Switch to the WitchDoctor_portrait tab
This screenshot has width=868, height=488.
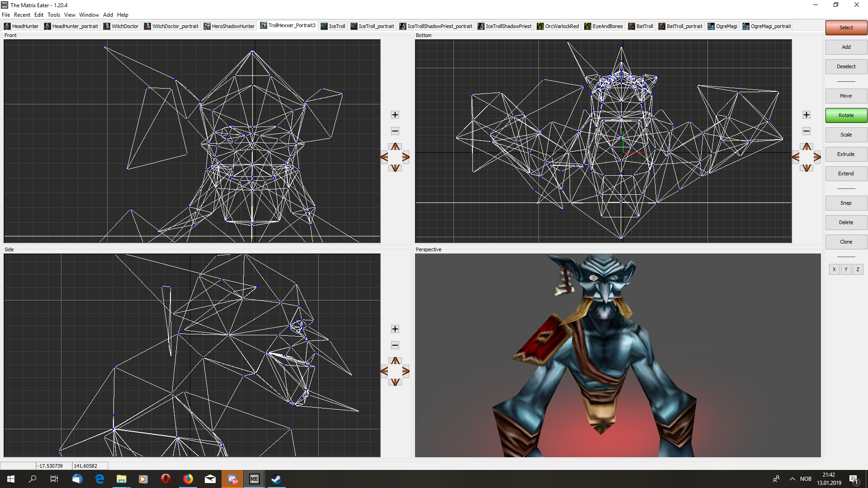(x=171, y=26)
